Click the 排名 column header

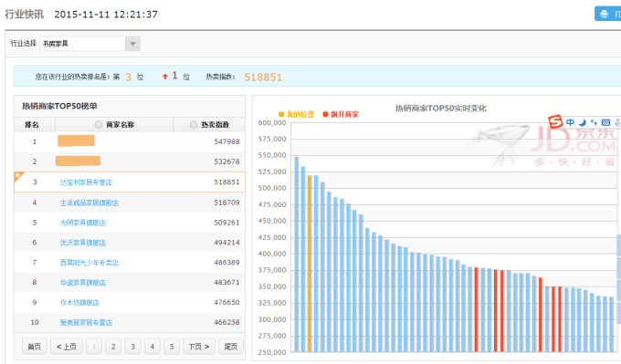(x=32, y=125)
